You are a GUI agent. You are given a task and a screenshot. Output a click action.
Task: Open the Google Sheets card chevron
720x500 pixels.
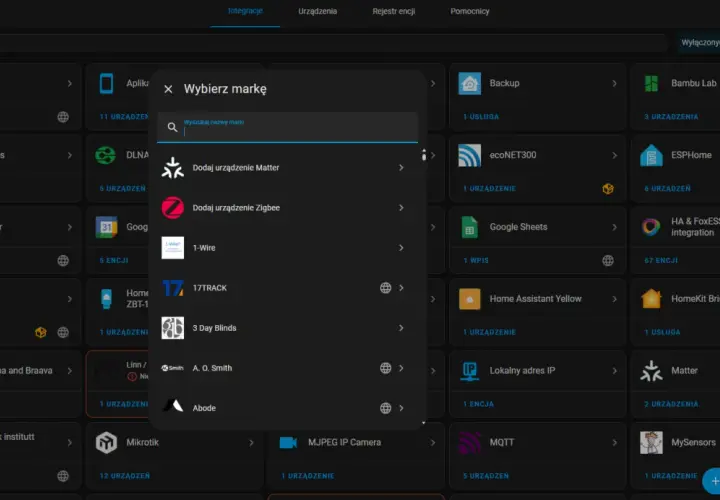[x=614, y=227]
